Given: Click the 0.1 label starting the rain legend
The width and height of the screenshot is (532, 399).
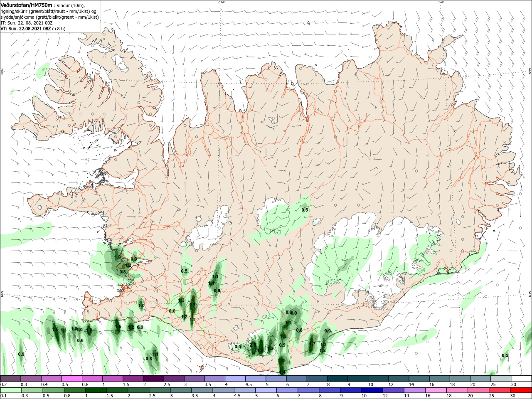Looking at the screenshot, I should pyautogui.click(x=3, y=396).
